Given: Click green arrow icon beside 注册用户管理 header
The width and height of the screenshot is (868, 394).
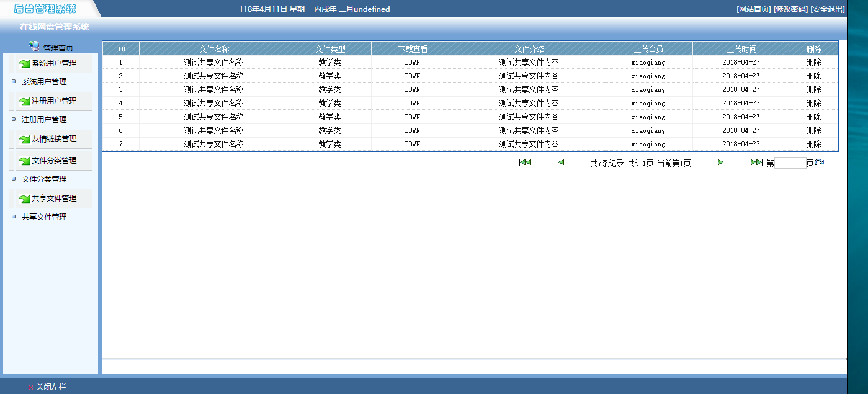Looking at the screenshot, I should coord(25,101).
